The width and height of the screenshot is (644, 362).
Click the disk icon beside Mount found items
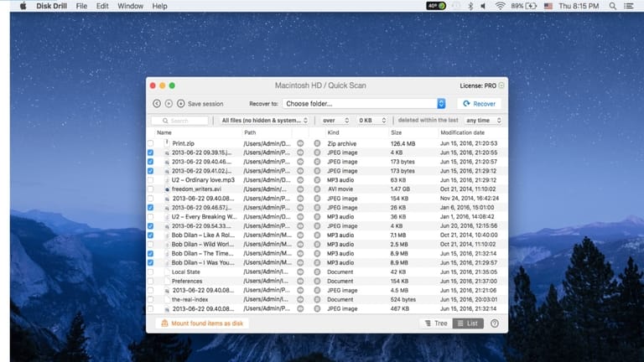tap(164, 323)
